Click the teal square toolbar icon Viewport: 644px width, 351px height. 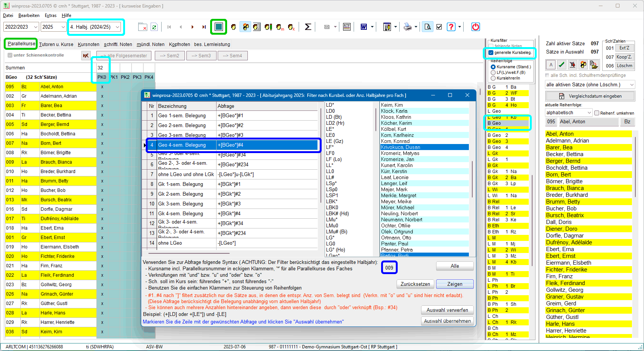[218, 27]
